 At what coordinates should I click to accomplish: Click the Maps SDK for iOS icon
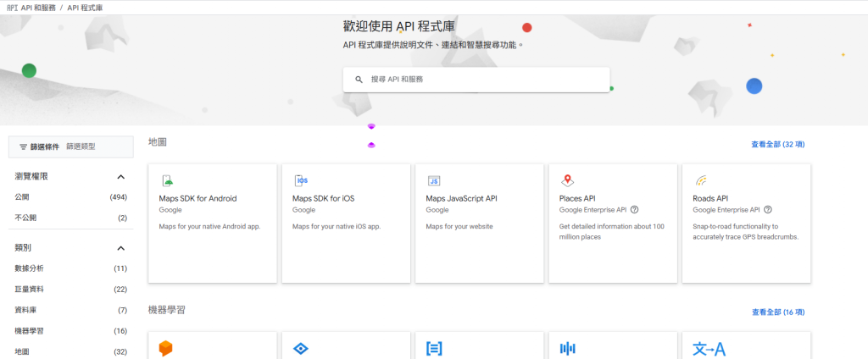click(x=301, y=181)
